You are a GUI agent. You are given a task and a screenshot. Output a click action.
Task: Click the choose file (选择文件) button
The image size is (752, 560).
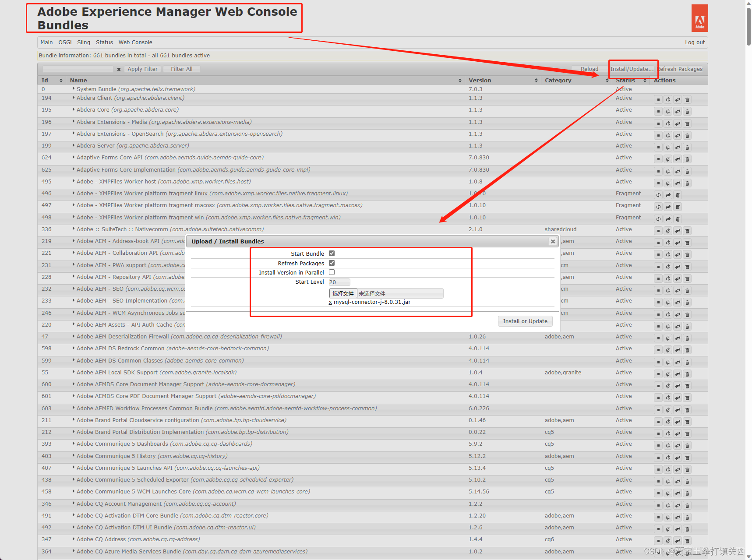coord(343,293)
